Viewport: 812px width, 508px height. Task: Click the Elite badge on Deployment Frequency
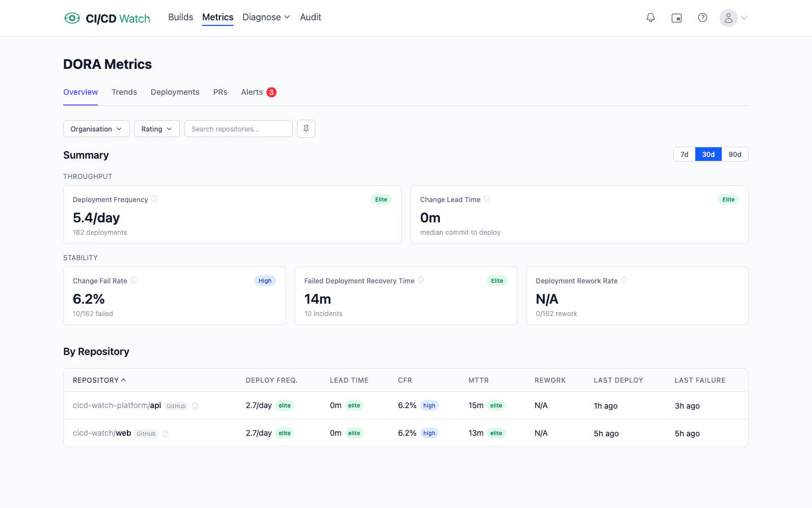pos(381,199)
